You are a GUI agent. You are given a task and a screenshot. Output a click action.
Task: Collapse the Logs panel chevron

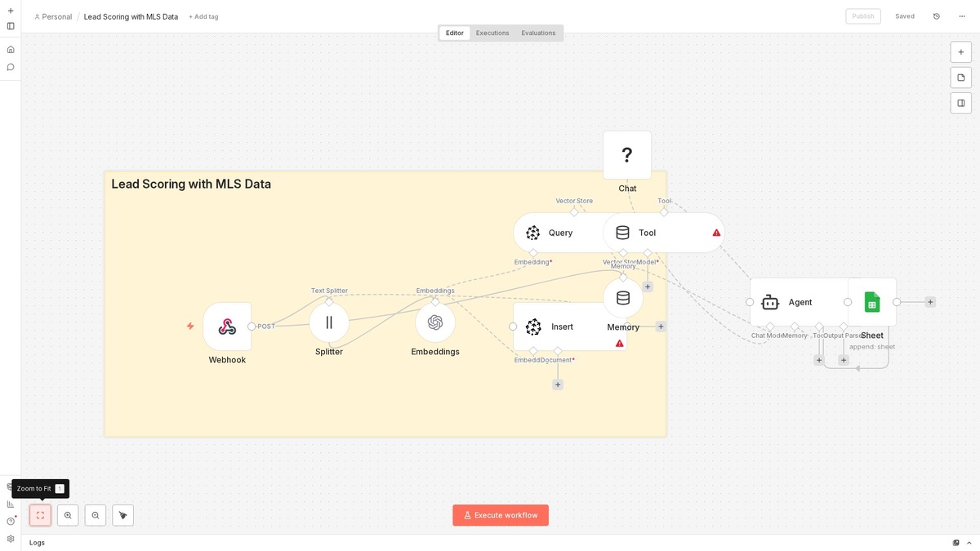969,543
